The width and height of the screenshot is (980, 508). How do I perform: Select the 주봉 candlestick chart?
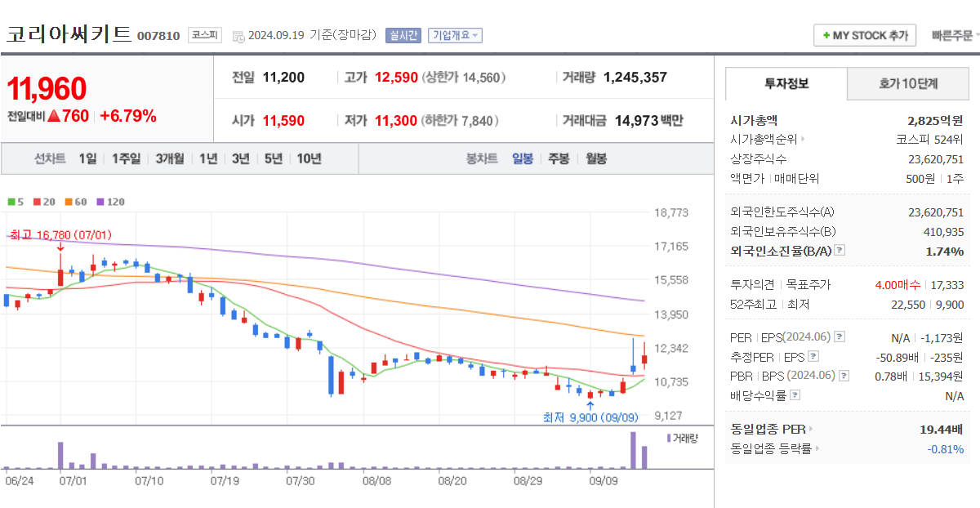pos(559,158)
